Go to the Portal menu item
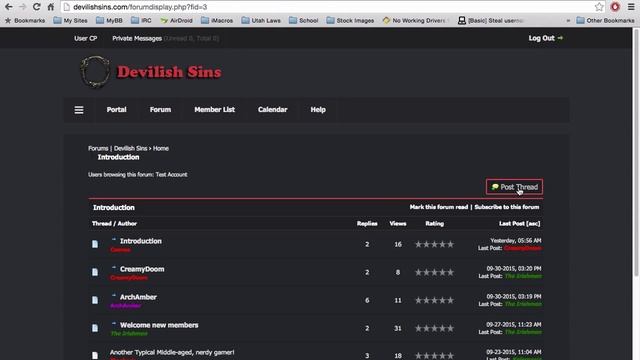This screenshot has height=360, width=640. (x=116, y=109)
